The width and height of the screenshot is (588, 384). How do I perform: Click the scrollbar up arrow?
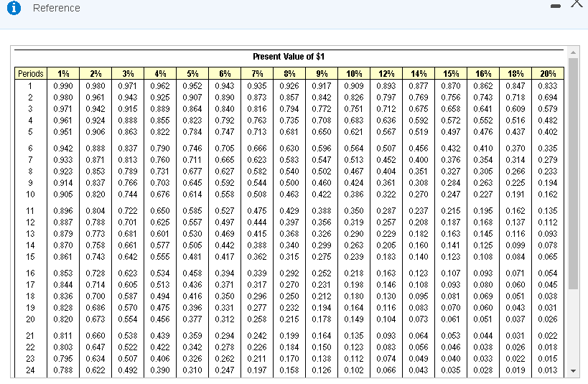point(573,52)
